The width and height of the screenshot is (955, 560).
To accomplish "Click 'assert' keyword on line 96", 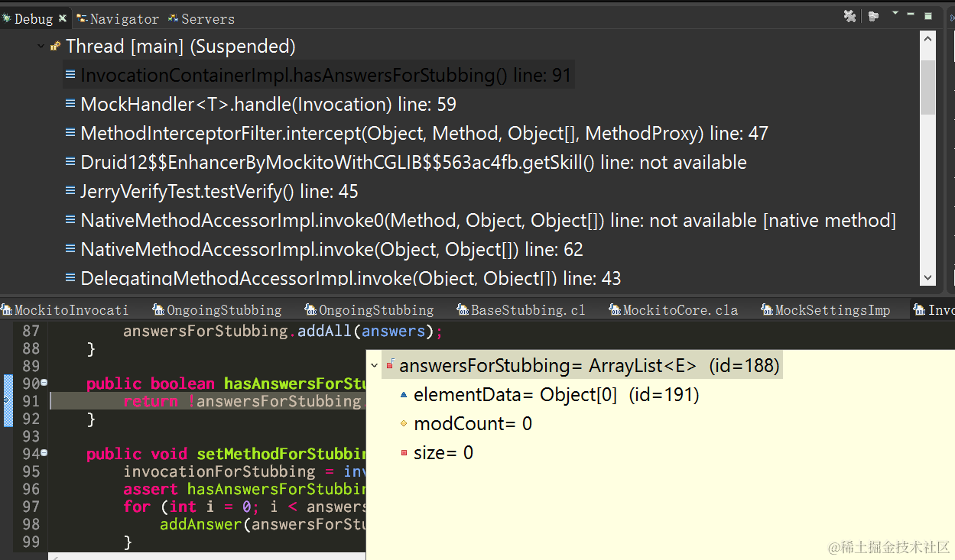I will [x=151, y=489].
